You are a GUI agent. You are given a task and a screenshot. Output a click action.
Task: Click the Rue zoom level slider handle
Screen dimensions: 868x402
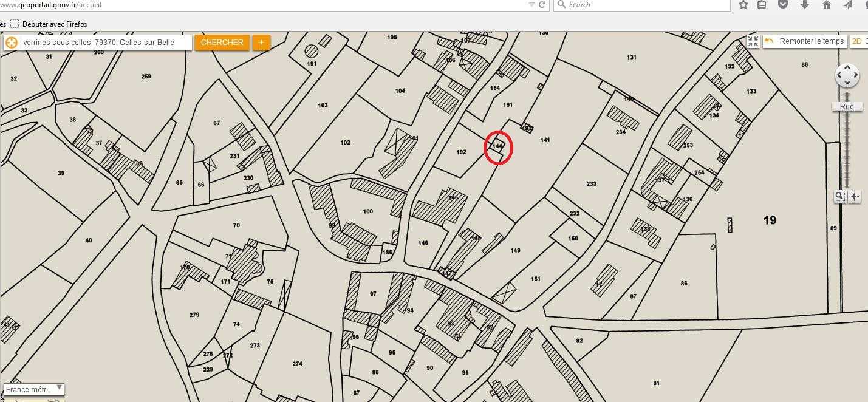[847, 107]
